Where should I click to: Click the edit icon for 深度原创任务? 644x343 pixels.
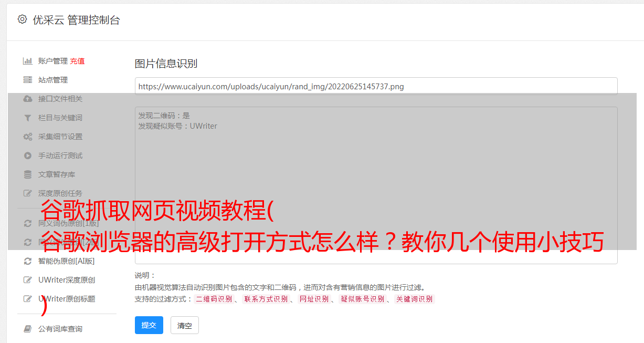point(28,193)
